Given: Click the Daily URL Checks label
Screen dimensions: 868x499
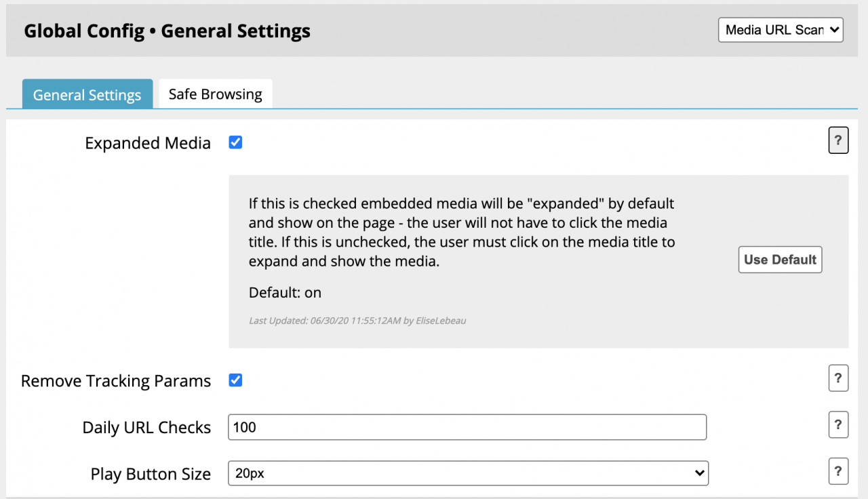Looking at the screenshot, I should click(146, 428).
